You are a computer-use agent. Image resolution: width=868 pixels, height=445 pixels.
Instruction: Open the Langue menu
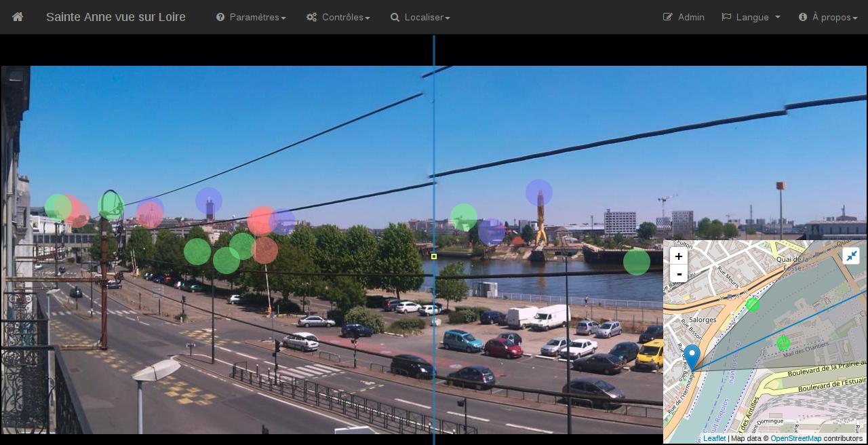pos(751,17)
